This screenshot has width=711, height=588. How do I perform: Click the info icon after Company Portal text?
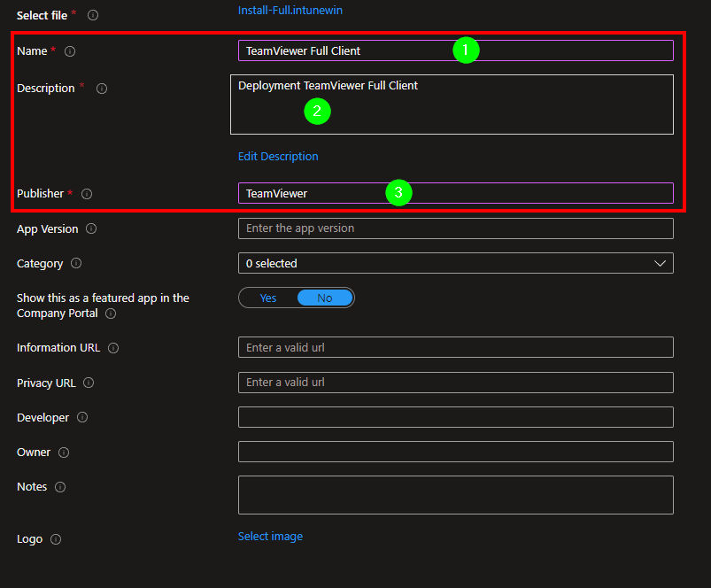(111, 313)
